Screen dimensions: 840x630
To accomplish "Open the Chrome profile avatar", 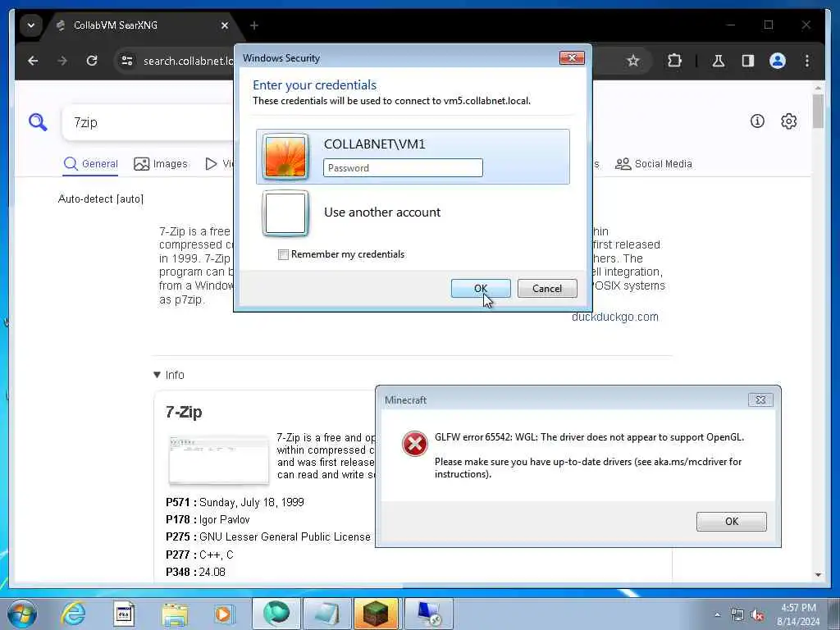I will [x=778, y=61].
